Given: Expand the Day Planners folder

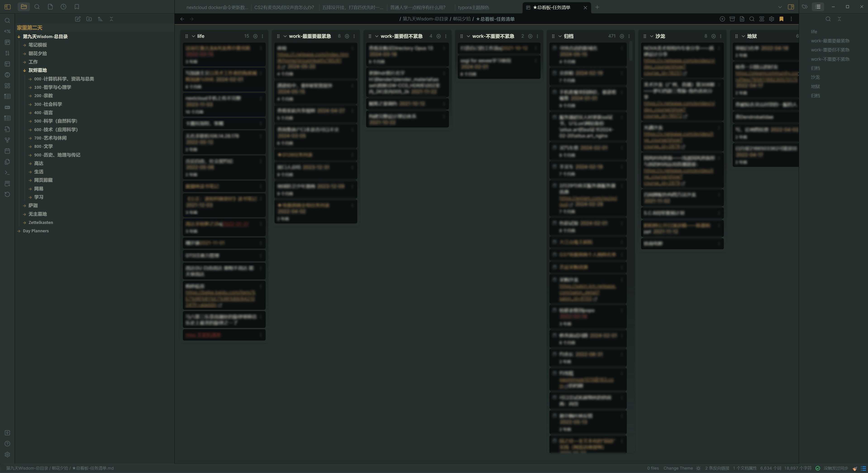Looking at the screenshot, I should [36, 231].
